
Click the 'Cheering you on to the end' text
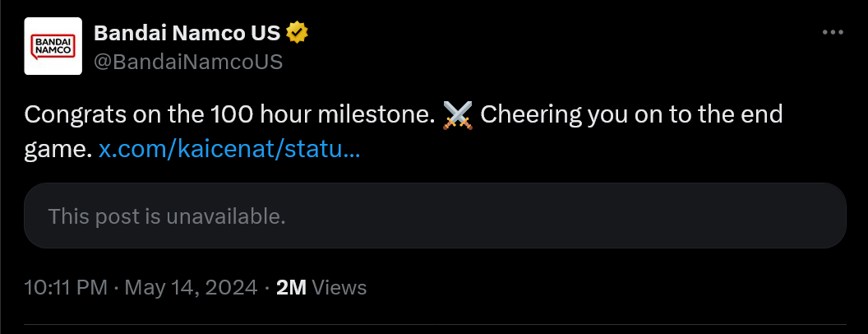pyautogui.click(x=631, y=115)
